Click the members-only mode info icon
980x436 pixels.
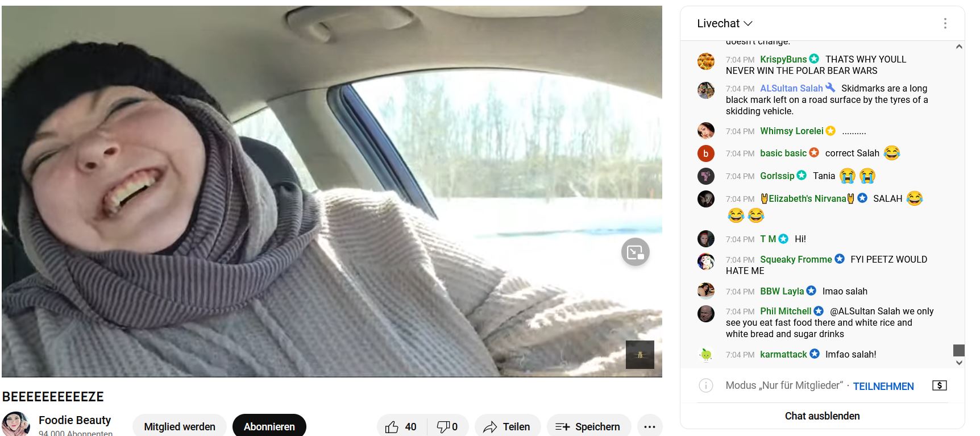(x=705, y=385)
